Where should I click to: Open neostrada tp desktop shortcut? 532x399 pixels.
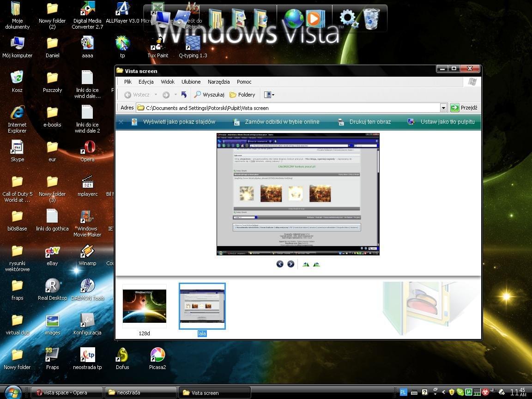(x=88, y=359)
